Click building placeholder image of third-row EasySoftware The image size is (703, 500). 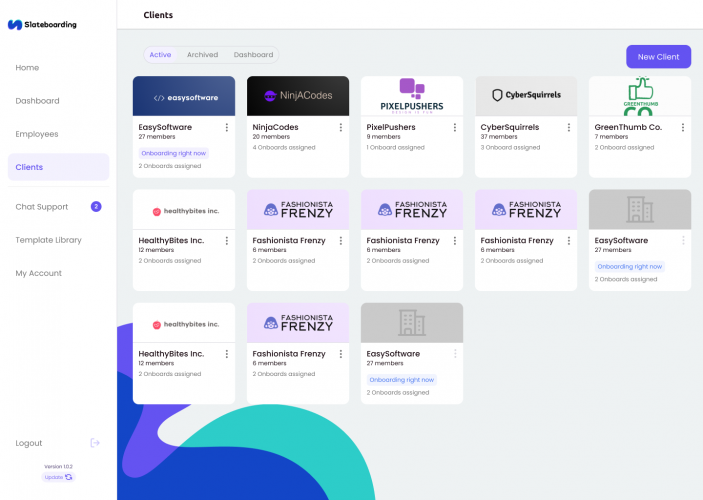(412, 323)
